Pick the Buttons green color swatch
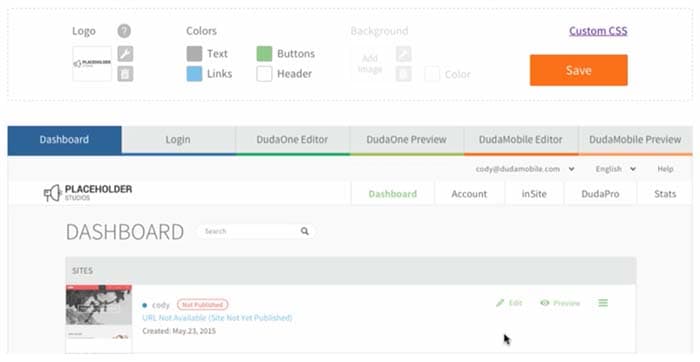Screen dimensions: 700x362 pyautogui.click(x=264, y=54)
